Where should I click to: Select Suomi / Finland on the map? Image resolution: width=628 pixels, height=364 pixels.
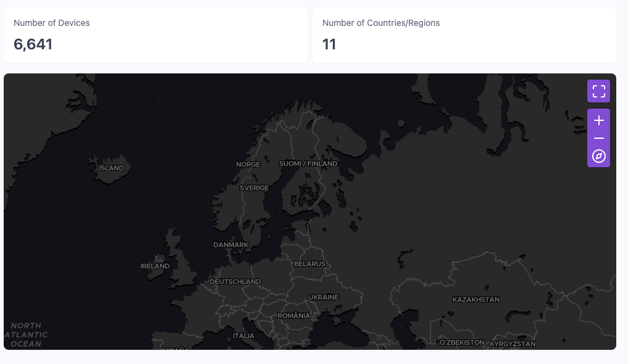308,163
